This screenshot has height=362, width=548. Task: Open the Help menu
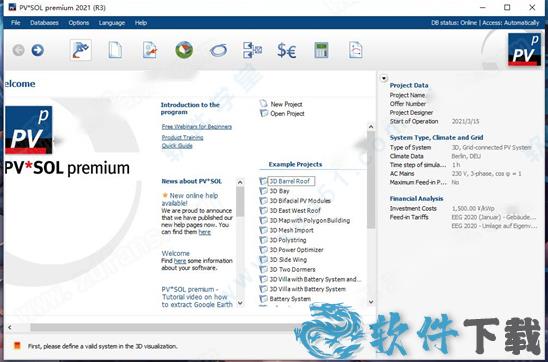point(141,23)
